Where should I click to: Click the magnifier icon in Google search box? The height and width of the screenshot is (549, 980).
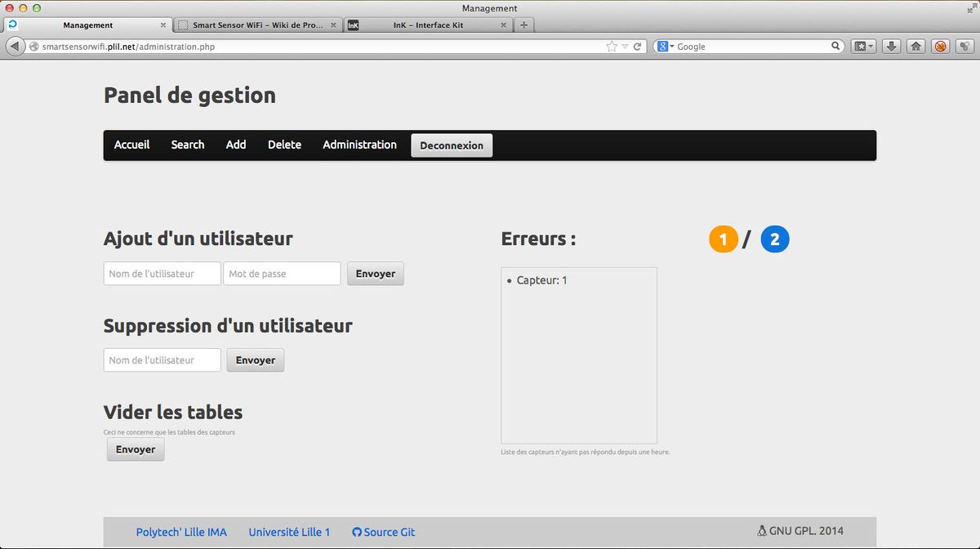click(835, 47)
